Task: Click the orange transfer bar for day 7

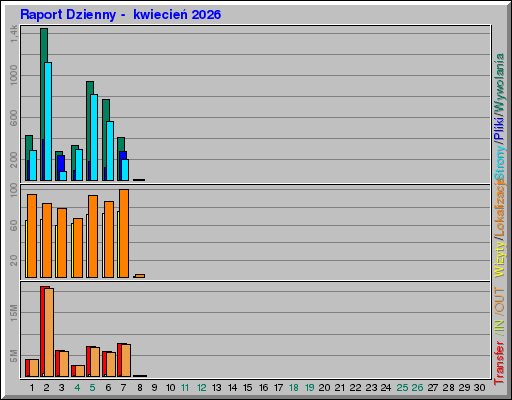Action: tap(126, 360)
